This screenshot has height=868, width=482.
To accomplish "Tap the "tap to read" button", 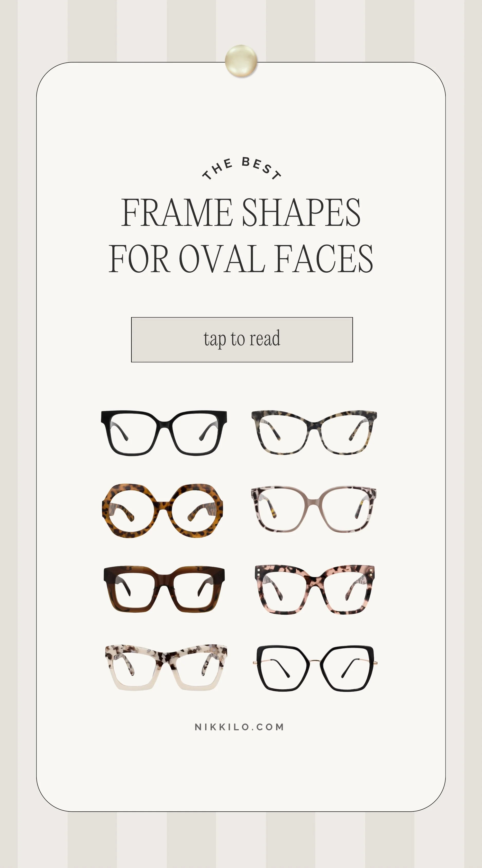I will coord(242,340).
